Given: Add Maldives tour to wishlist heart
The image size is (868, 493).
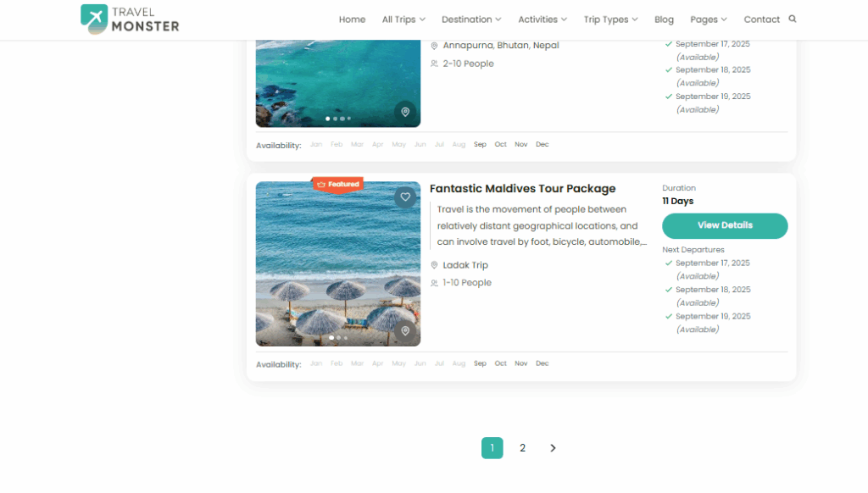Looking at the screenshot, I should pyautogui.click(x=405, y=197).
